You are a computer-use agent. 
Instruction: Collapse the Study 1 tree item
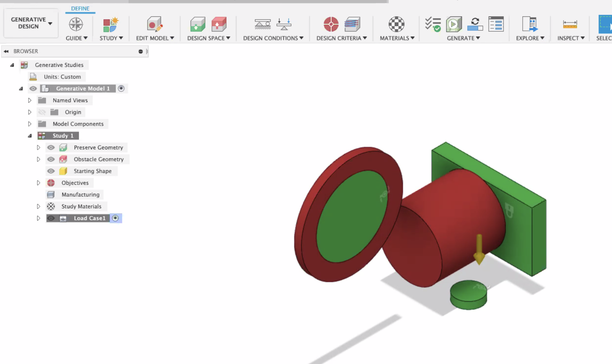click(30, 135)
